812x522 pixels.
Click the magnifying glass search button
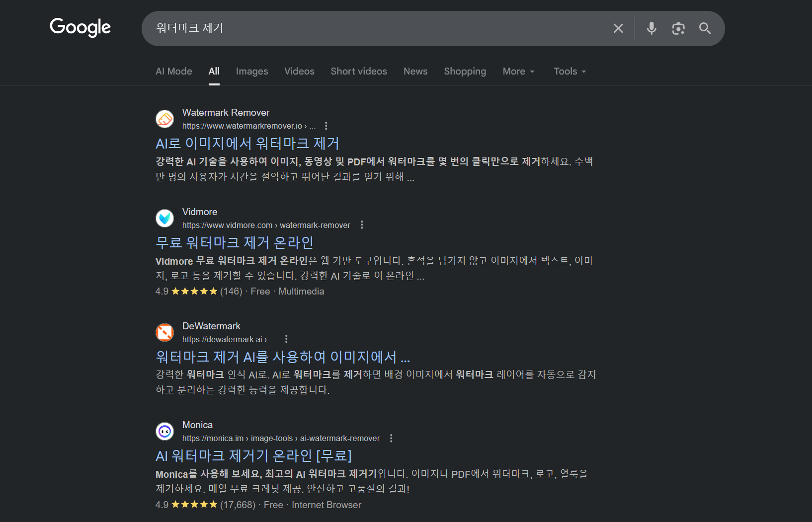coord(705,28)
